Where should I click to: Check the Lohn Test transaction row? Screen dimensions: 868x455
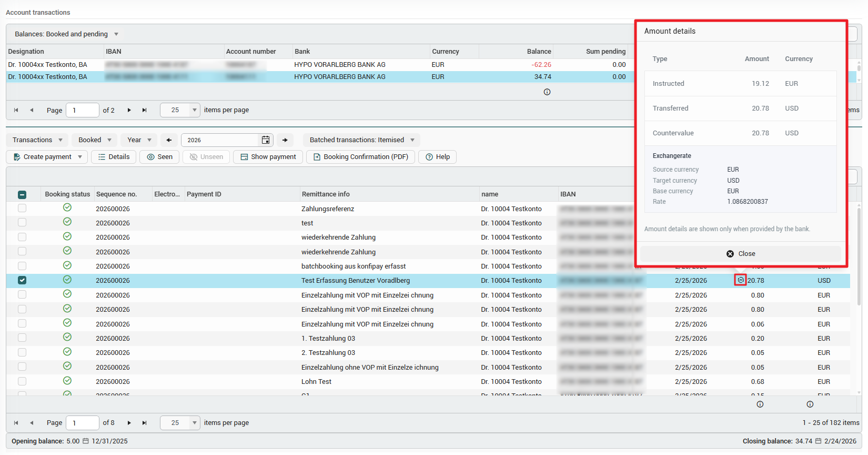coord(22,381)
